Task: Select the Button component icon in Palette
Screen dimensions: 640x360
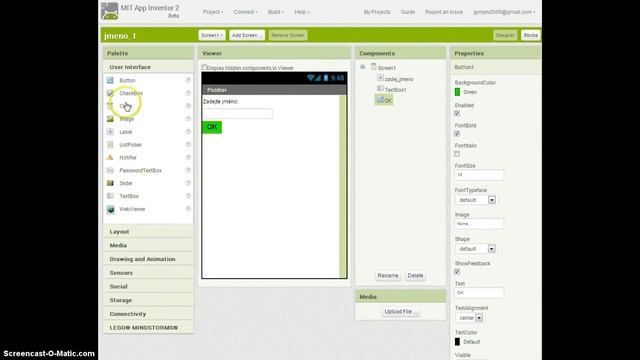Action: 110,80
